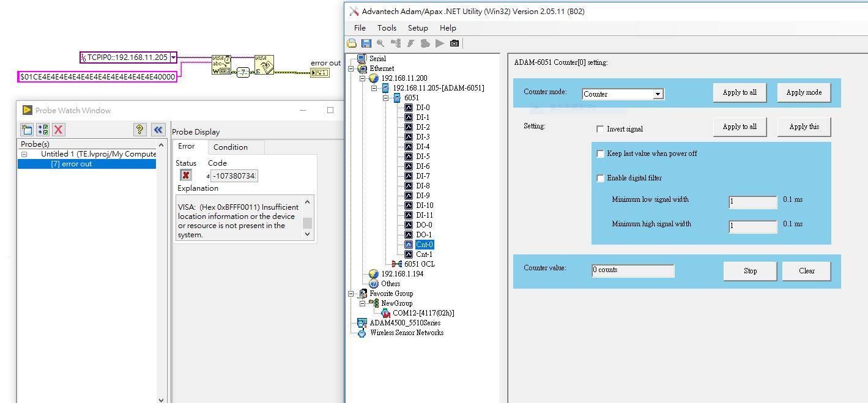The height and width of the screenshot is (403, 868).
Task: Open the Help menu
Action: 448,28
